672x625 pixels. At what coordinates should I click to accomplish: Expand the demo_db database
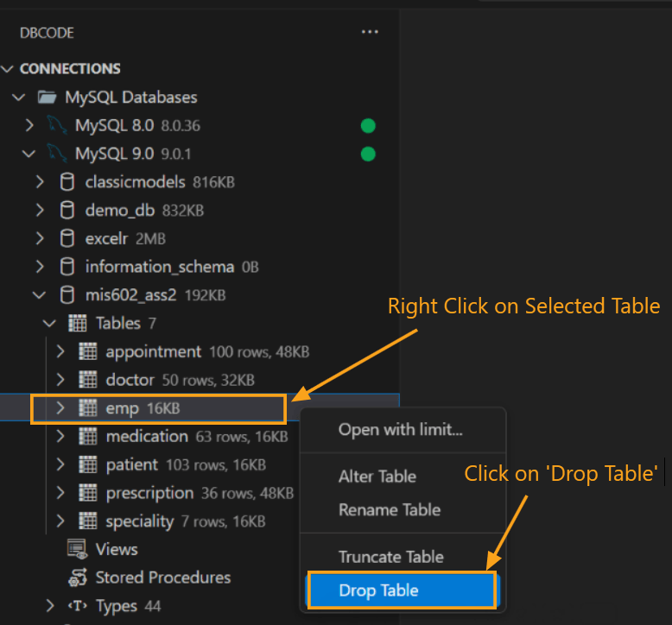(40, 211)
